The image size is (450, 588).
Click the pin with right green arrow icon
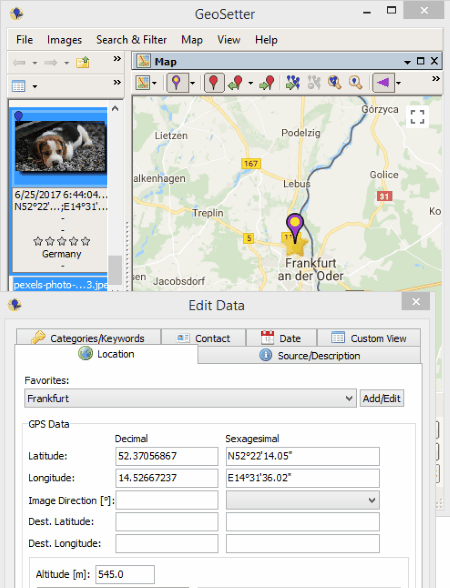267,82
